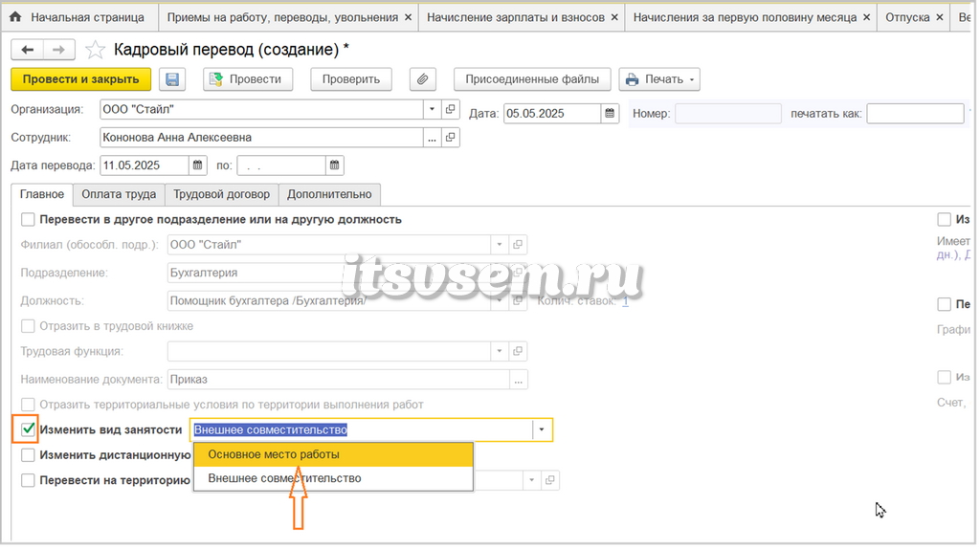980x549 pixels.
Task: Enable Перевести в другое подразделение checkbox
Action: [28, 220]
